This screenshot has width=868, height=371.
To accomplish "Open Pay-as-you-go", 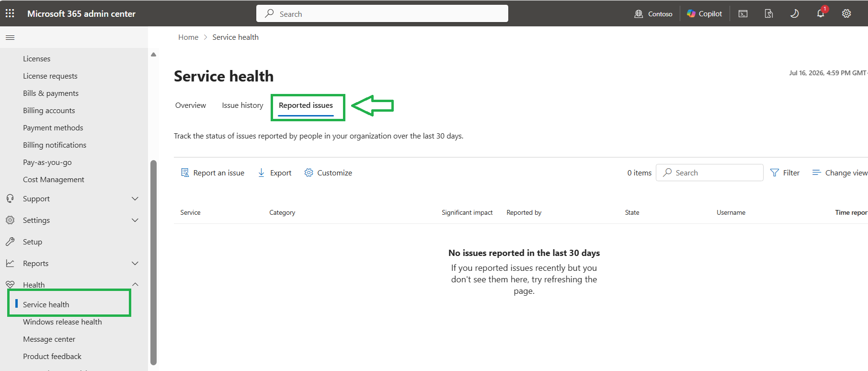I will 47,162.
